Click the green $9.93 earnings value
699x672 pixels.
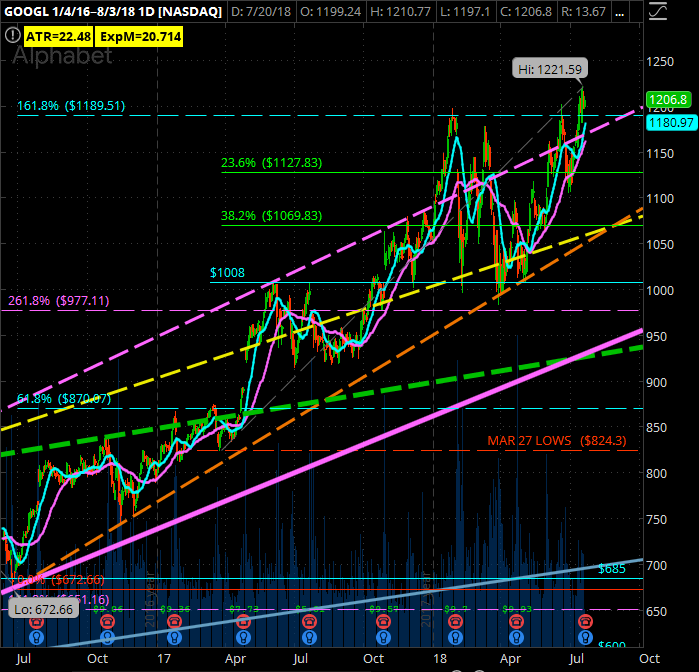(x=517, y=609)
